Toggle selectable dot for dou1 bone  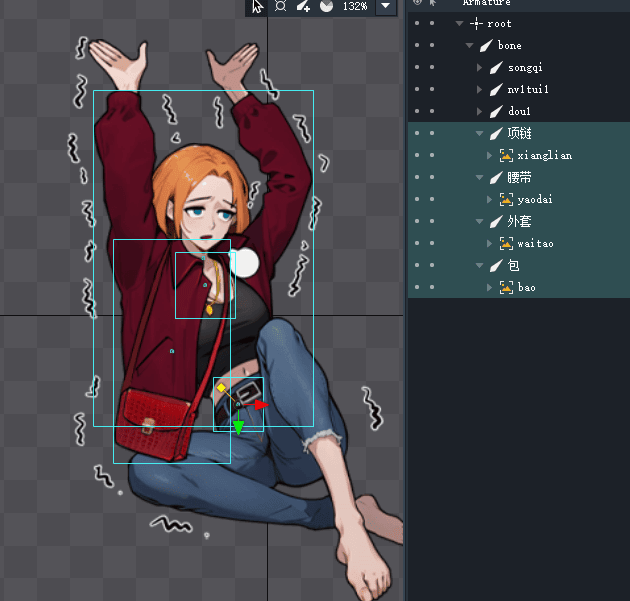432,111
